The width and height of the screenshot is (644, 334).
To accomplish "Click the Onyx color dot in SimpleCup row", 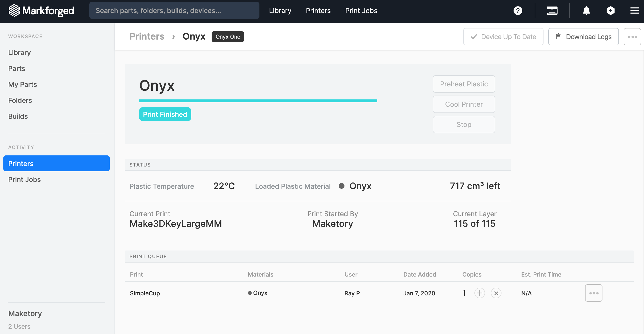I will pyautogui.click(x=250, y=293).
